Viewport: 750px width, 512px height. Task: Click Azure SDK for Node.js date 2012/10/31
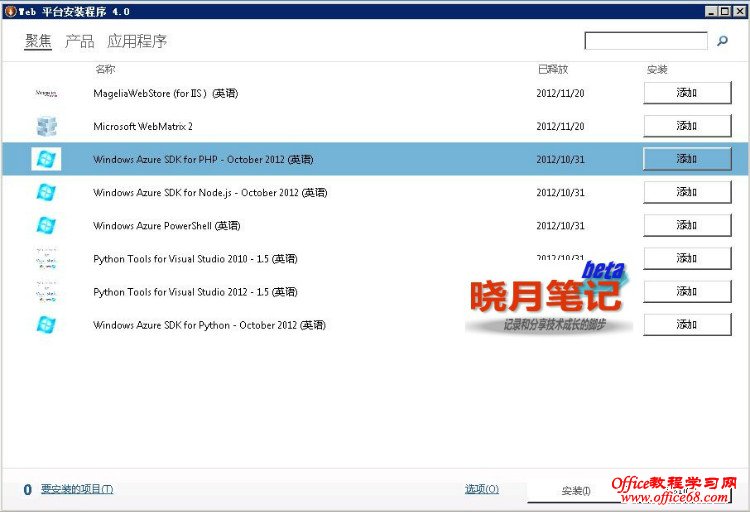[560, 192]
